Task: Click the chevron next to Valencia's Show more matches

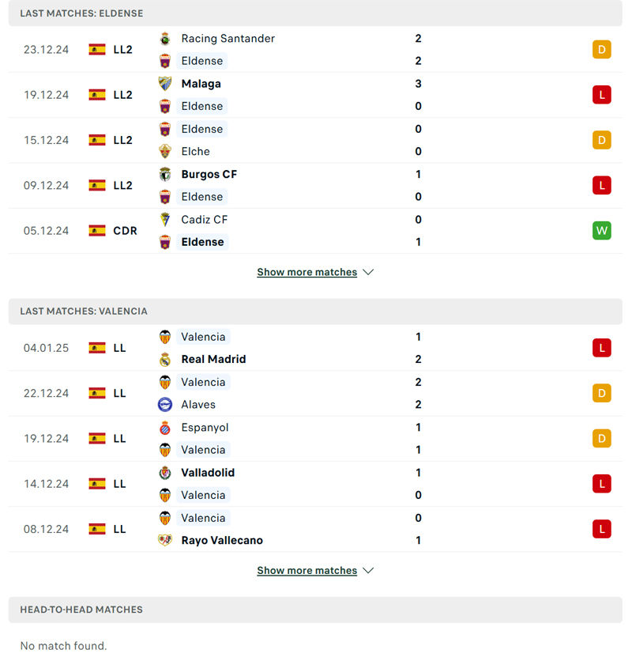Action: click(x=368, y=570)
